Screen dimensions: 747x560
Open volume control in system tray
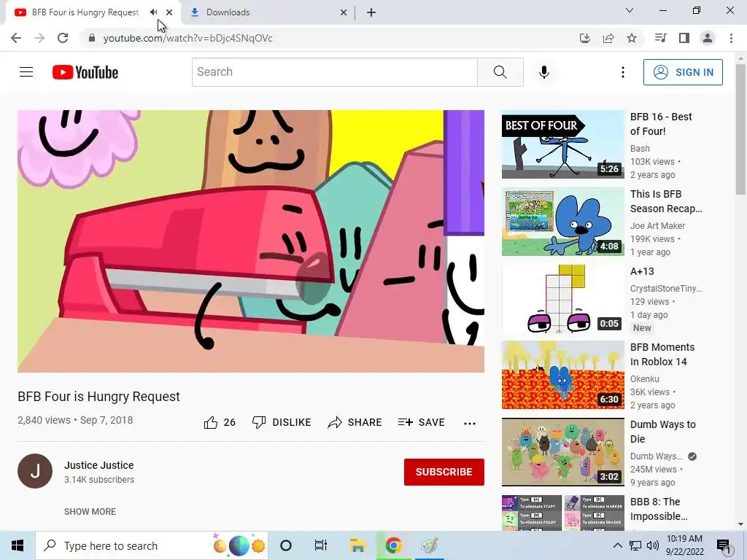(x=653, y=545)
